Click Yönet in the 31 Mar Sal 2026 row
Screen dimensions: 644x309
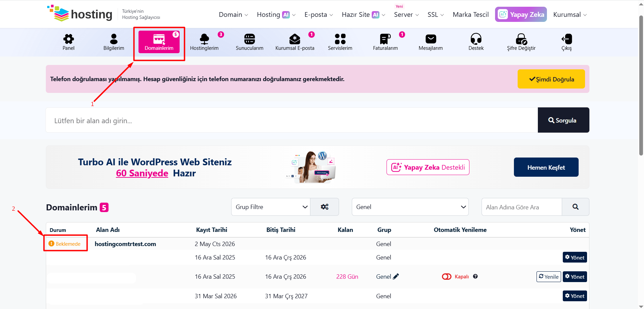click(575, 296)
